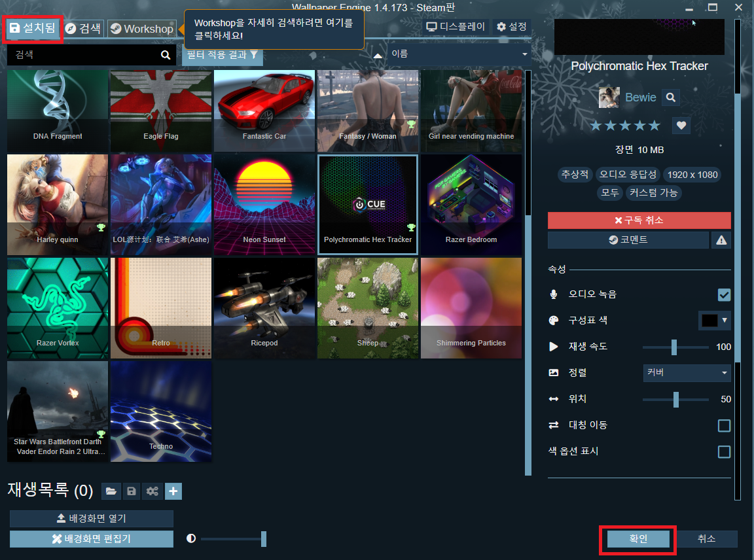This screenshot has height=560, width=754.
Task: Open 디스플레이 display settings
Action: (456, 27)
